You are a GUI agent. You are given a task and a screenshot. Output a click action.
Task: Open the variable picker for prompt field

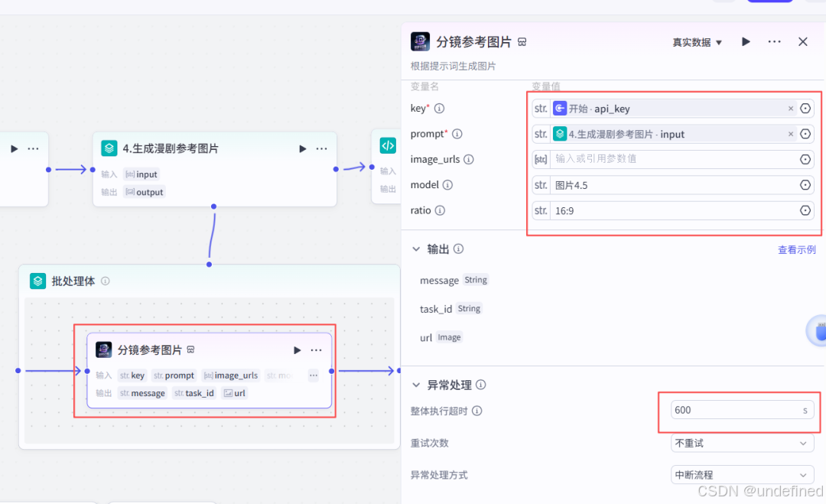[805, 134]
